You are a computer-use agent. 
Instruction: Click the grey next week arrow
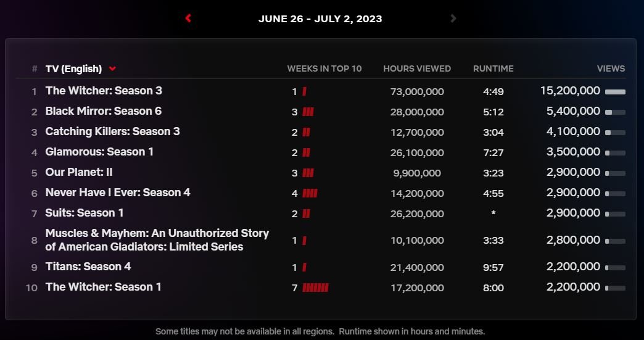click(x=453, y=19)
